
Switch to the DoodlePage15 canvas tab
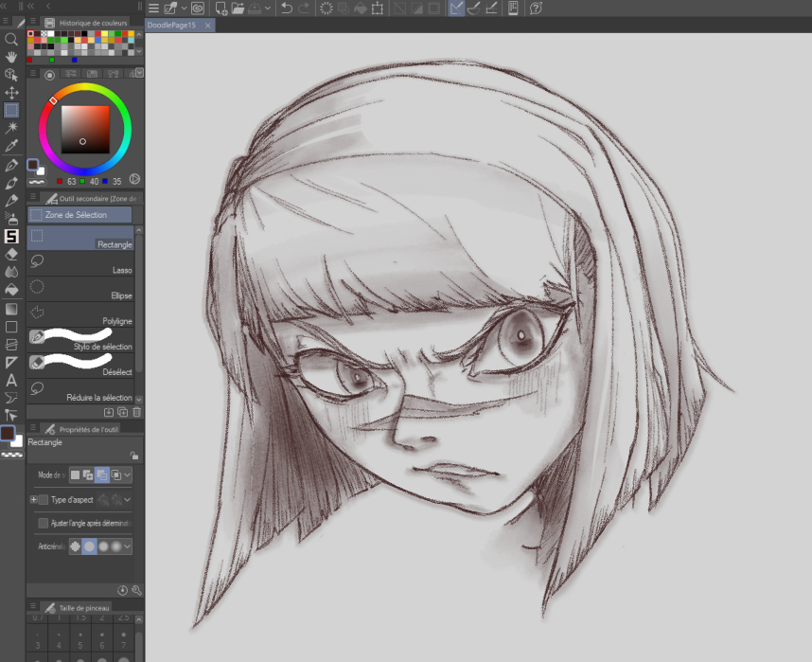pyautogui.click(x=172, y=26)
